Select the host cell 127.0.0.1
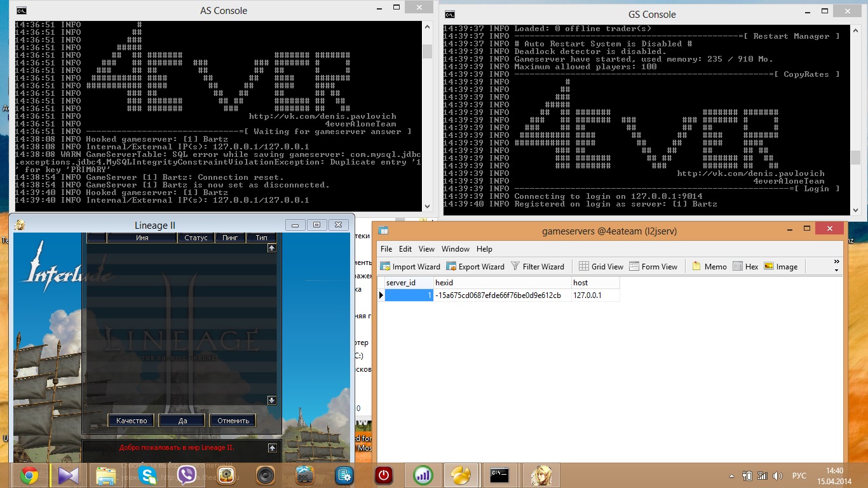 point(595,295)
